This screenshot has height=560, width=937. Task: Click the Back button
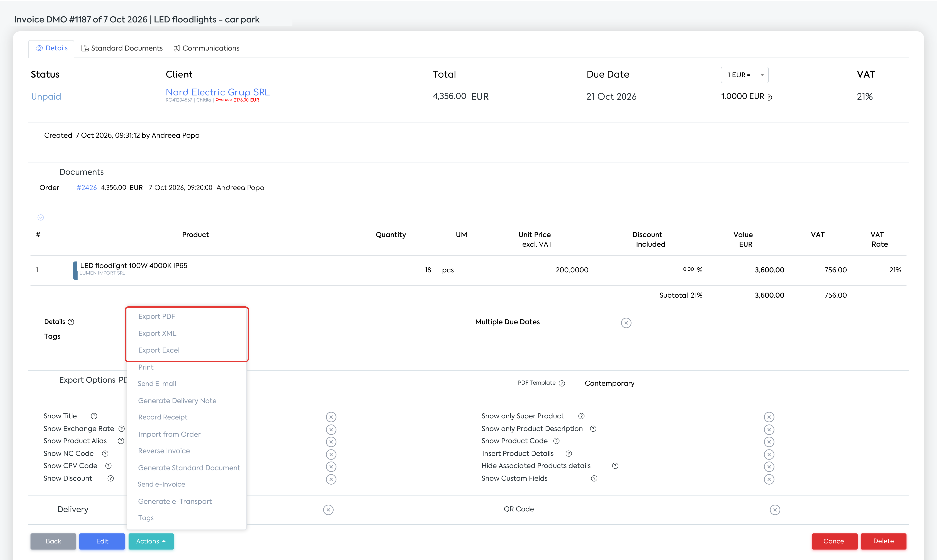[x=53, y=541]
